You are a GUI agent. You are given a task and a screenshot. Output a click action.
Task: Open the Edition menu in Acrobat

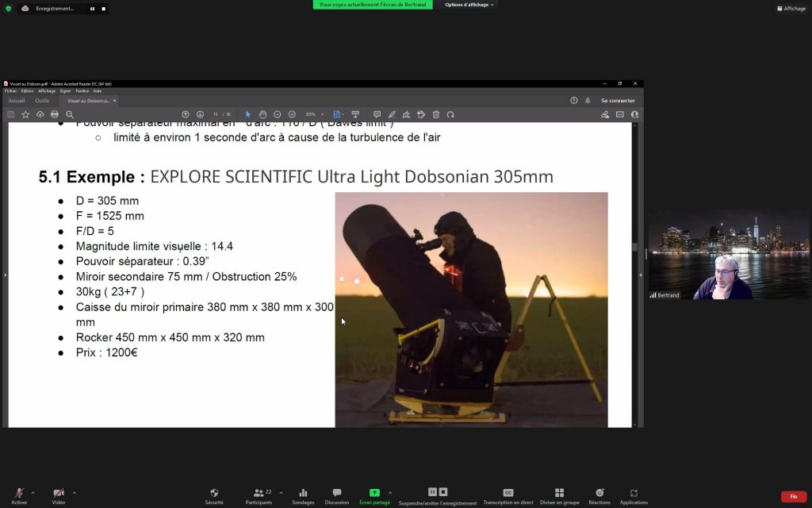click(27, 91)
